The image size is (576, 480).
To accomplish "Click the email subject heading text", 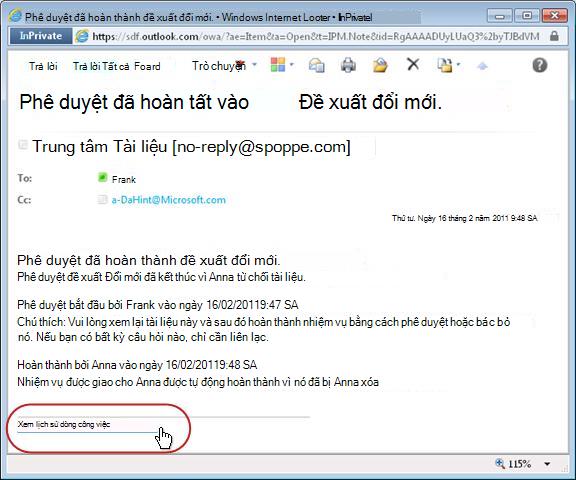I will click(230, 102).
